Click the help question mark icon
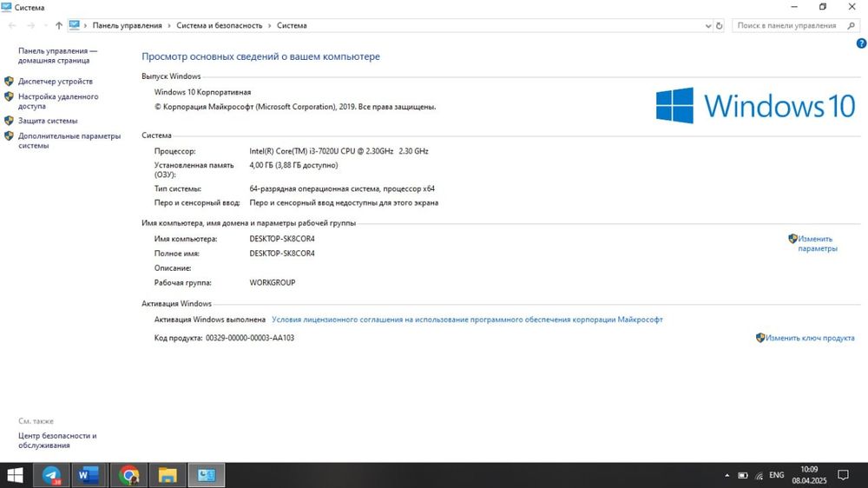Image resolution: width=868 pixels, height=488 pixels. (x=861, y=43)
